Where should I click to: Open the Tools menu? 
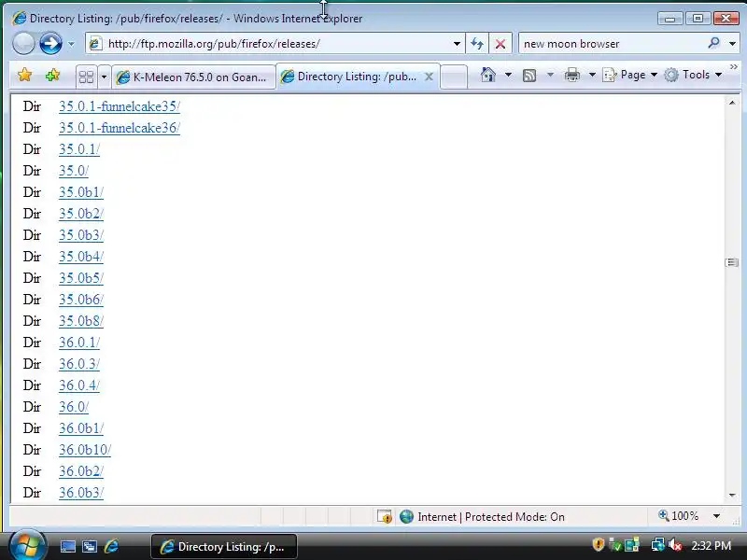point(693,75)
